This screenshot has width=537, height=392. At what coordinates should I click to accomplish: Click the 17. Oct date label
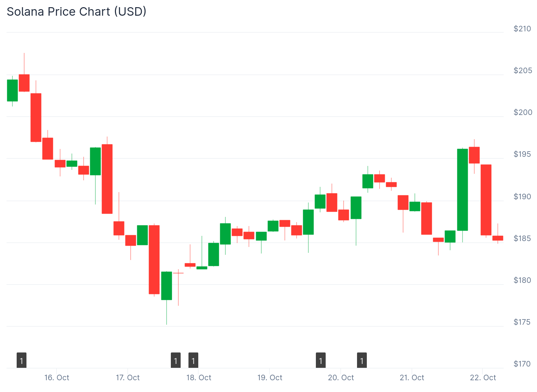coord(128,378)
